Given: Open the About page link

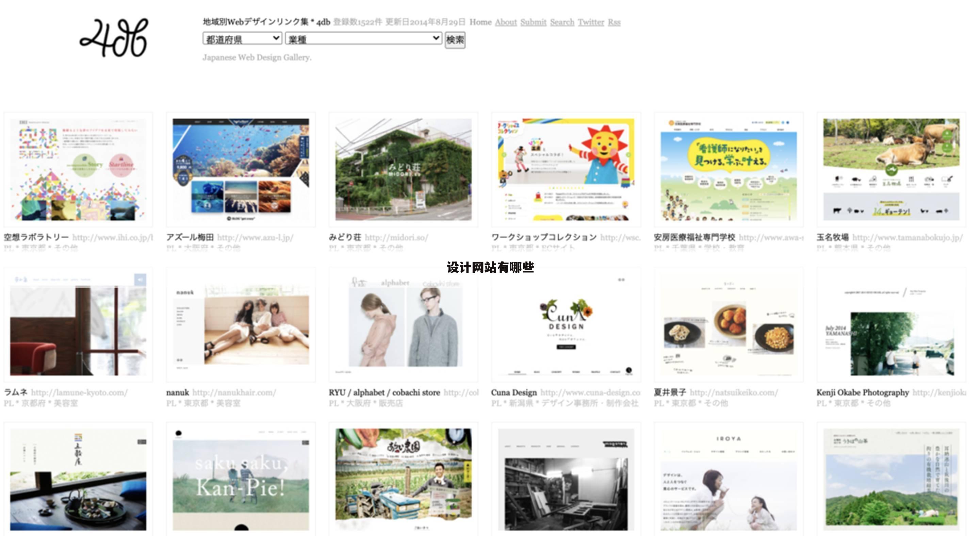Looking at the screenshot, I should [x=506, y=22].
